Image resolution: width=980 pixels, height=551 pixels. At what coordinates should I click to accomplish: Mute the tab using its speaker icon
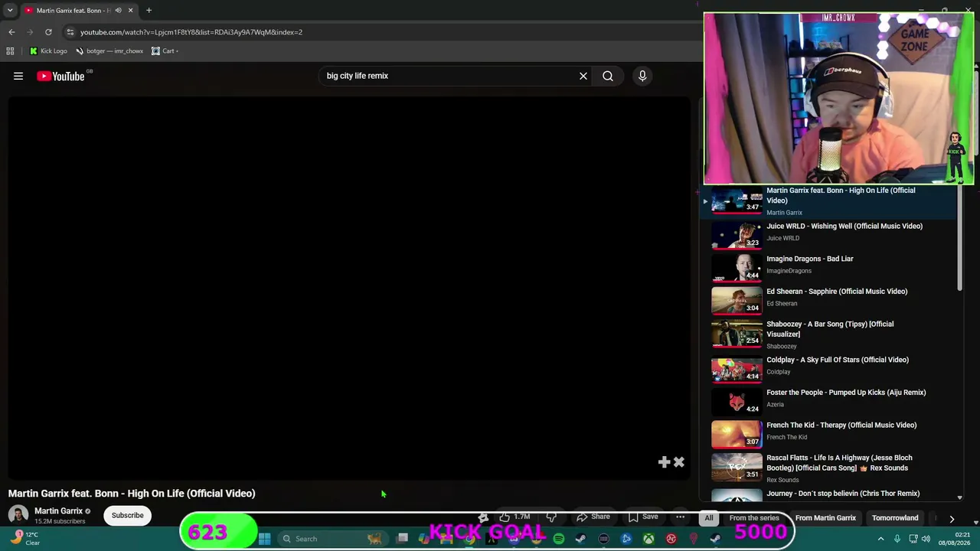pos(118,11)
